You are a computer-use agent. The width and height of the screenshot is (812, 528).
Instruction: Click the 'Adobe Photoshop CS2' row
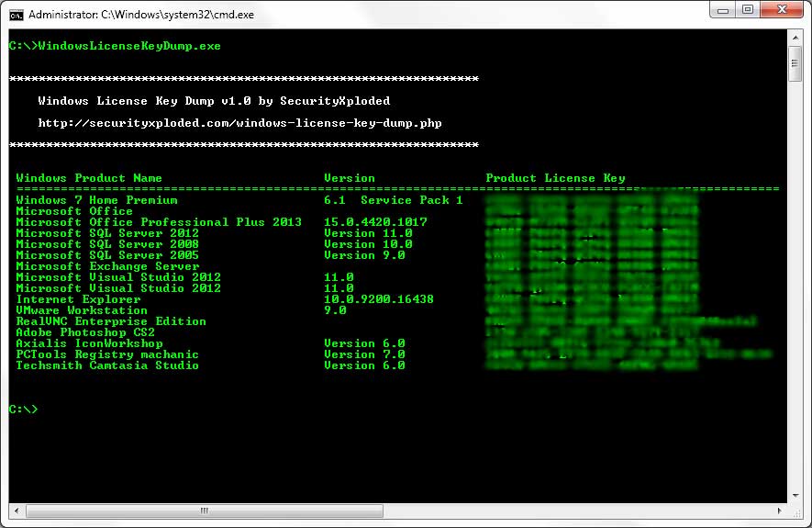click(85, 332)
